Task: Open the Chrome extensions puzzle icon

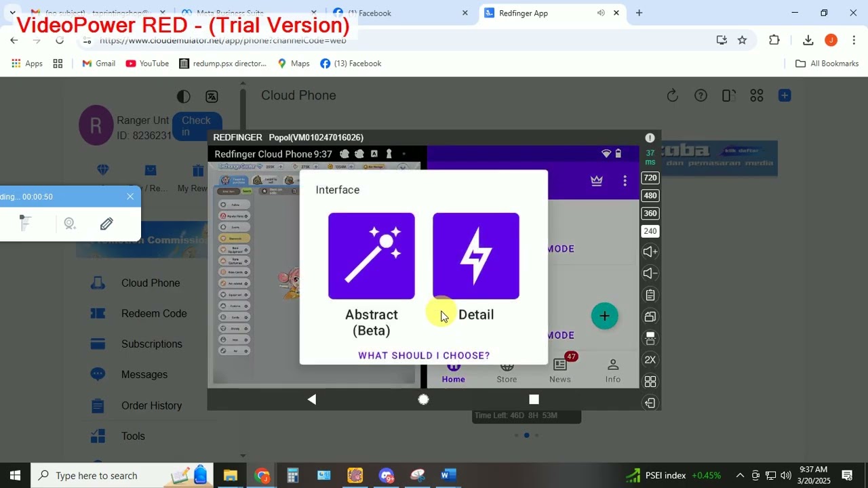Action: (774, 40)
